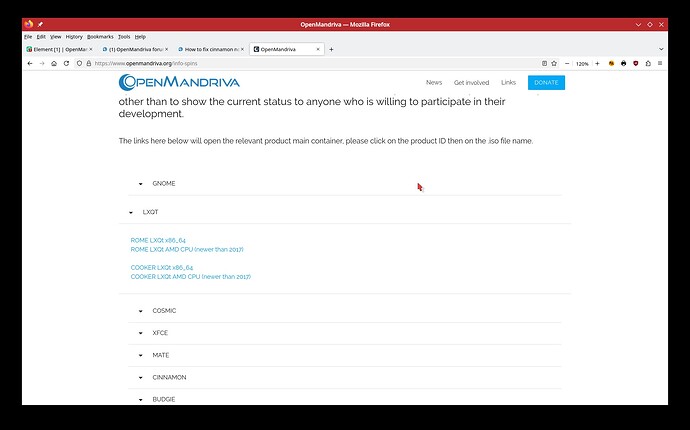Go back with the browser back arrow
The width and height of the screenshot is (690, 430).
click(x=30, y=63)
